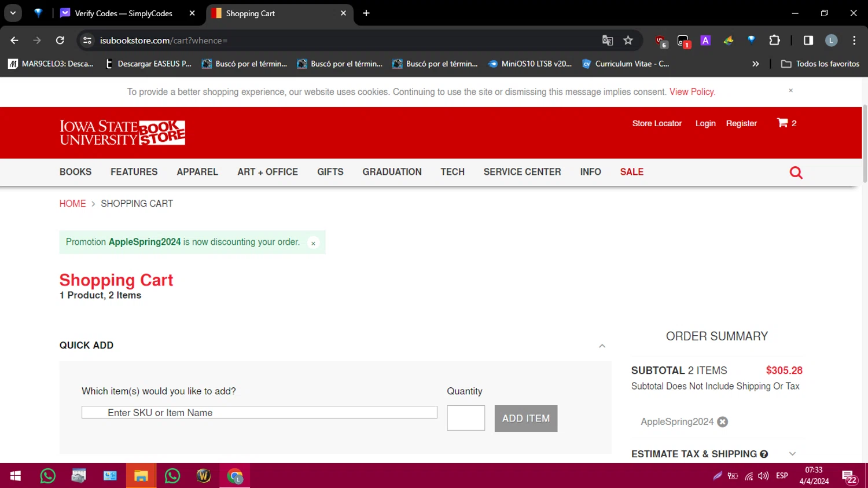Image resolution: width=868 pixels, height=488 pixels.
Task: Switch to Verify Codes — SimplyCodes tab
Action: 123,13
